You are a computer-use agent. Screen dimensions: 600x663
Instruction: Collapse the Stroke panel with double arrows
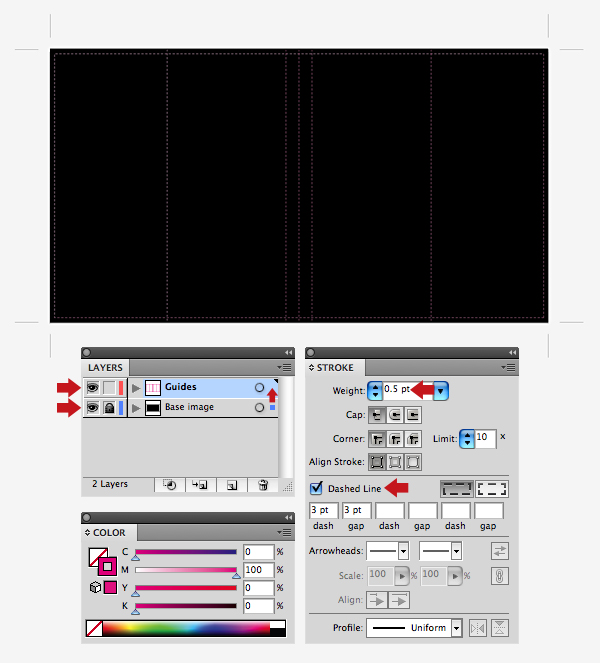[x=512, y=353]
